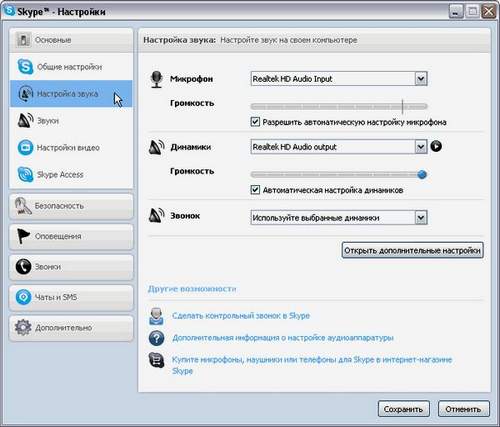Image resolution: width=500 pixels, height=427 pixels.
Task: Open the Безопасность settings section
Action: pyautogui.click(x=71, y=206)
